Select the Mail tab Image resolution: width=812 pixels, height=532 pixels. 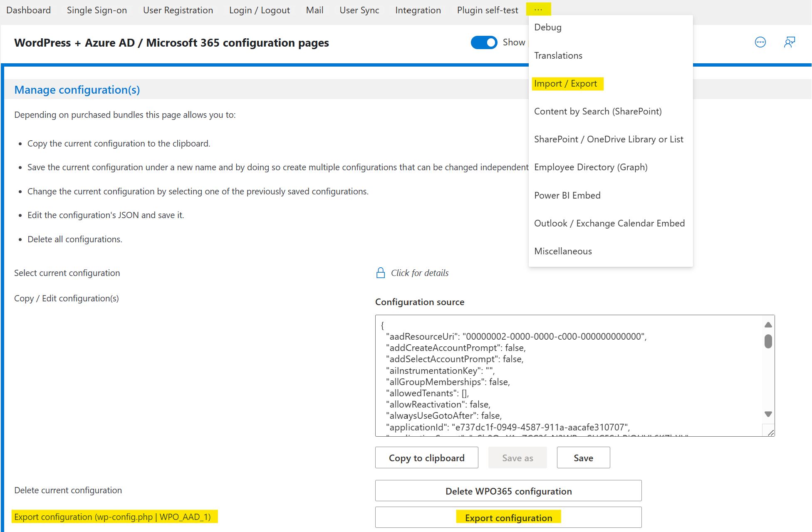coord(314,10)
